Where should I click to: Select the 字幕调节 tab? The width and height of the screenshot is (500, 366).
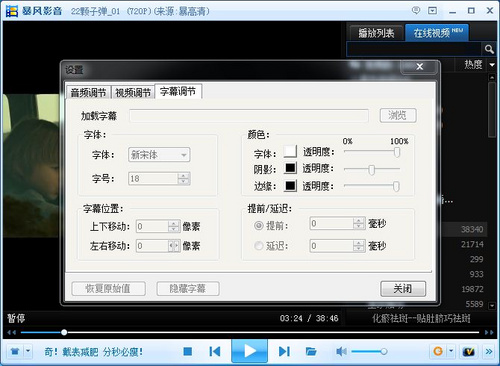pyautogui.click(x=178, y=91)
